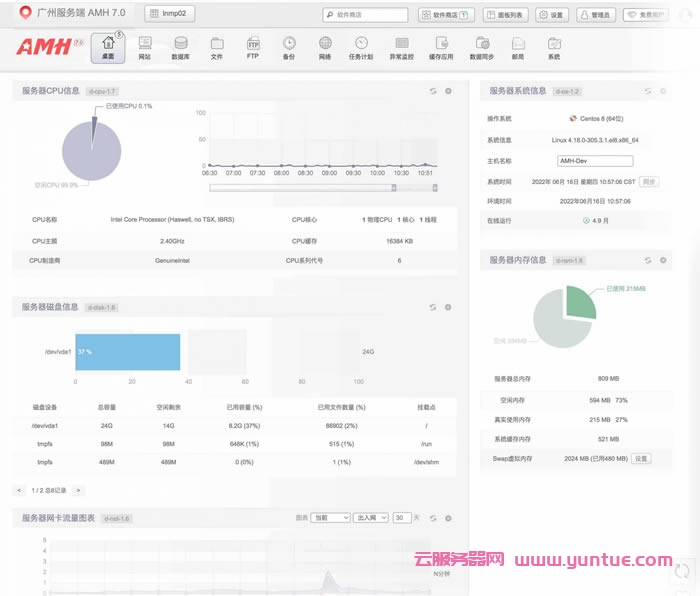
Task: Click the Swap 设置 button
Action: click(x=641, y=458)
